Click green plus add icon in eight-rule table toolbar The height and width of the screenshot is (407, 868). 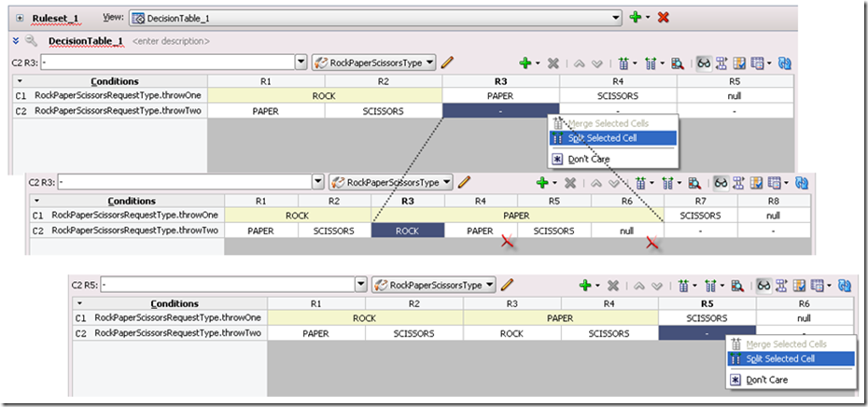541,182
